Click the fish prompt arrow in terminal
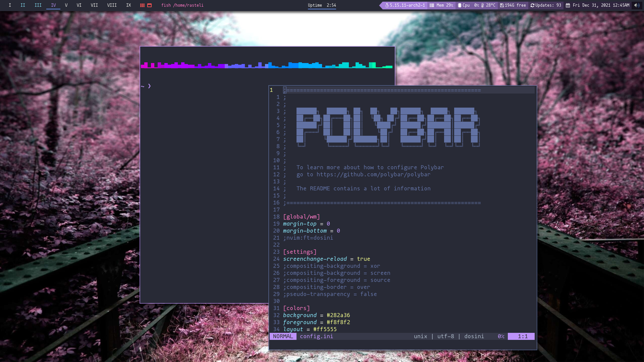The image size is (644, 362). pos(149,86)
